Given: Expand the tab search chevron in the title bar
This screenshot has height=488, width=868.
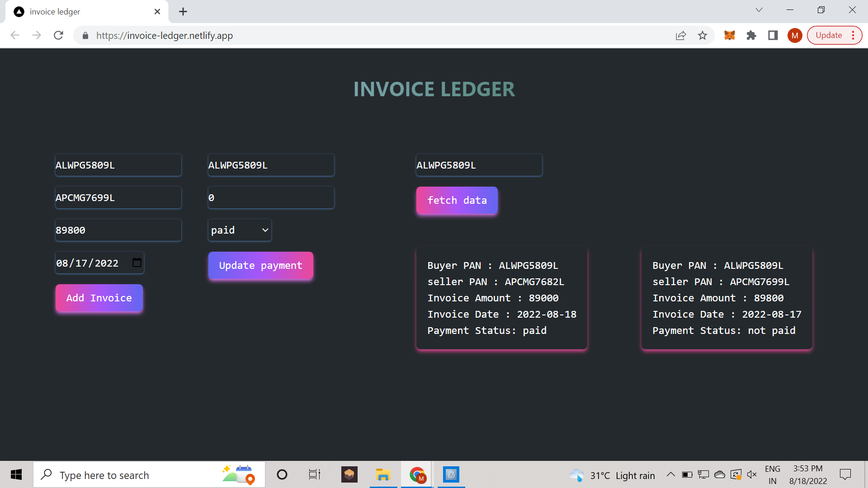Looking at the screenshot, I should tap(759, 9).
